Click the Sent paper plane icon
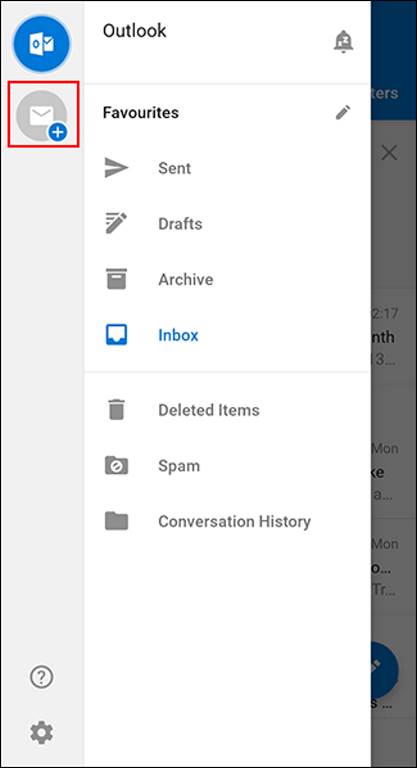Viewport: 417px width, 768px height. tap(117, 168)
